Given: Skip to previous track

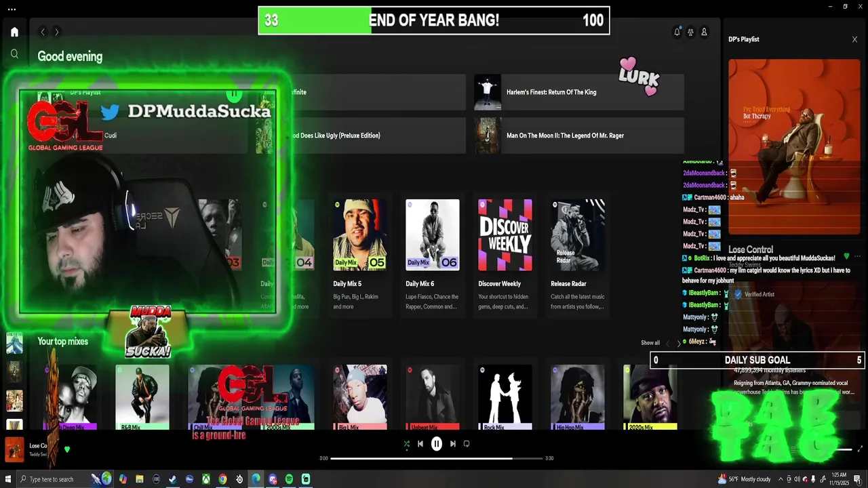Looking at the screenshot, I should click(420, 444).
